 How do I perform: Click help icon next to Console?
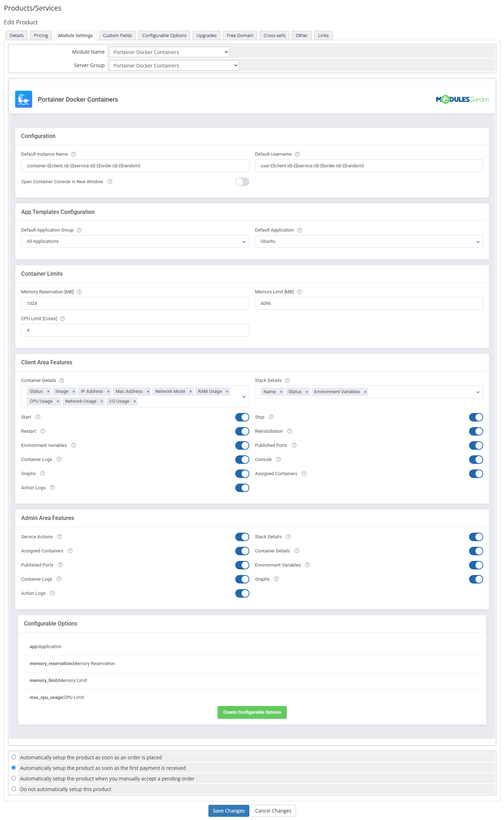[x=279, y=459]
